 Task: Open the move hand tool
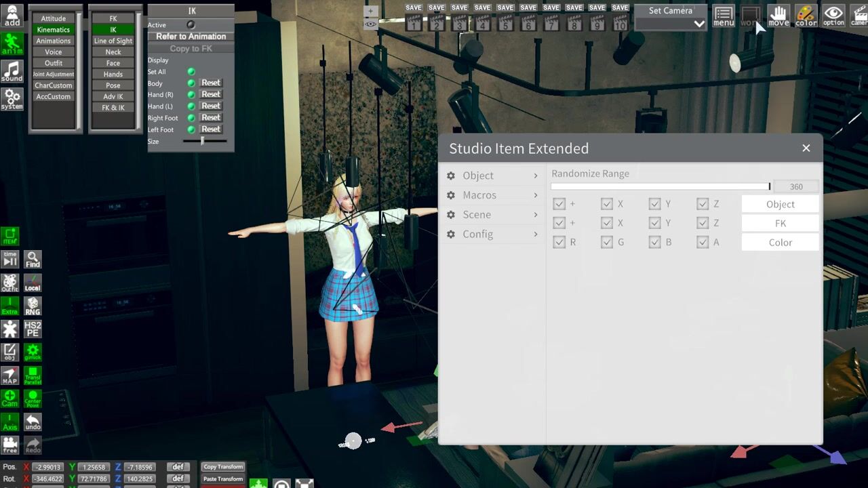778,16
